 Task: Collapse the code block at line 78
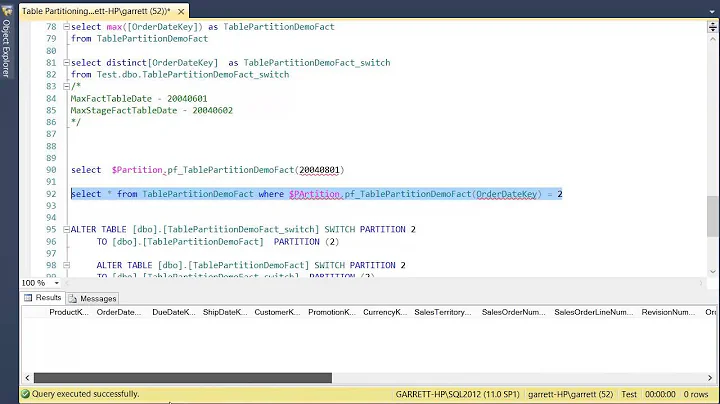click(65, 26)
